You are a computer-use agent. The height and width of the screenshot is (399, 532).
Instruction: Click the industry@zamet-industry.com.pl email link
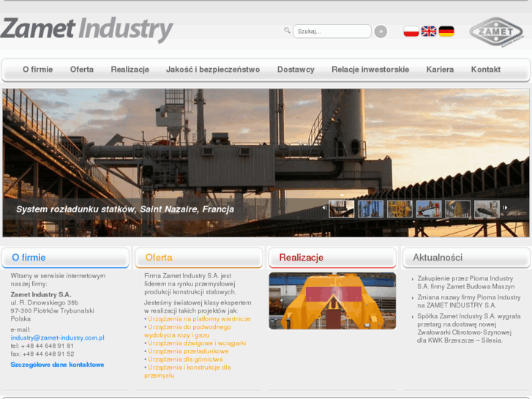(x=57, y=338)
